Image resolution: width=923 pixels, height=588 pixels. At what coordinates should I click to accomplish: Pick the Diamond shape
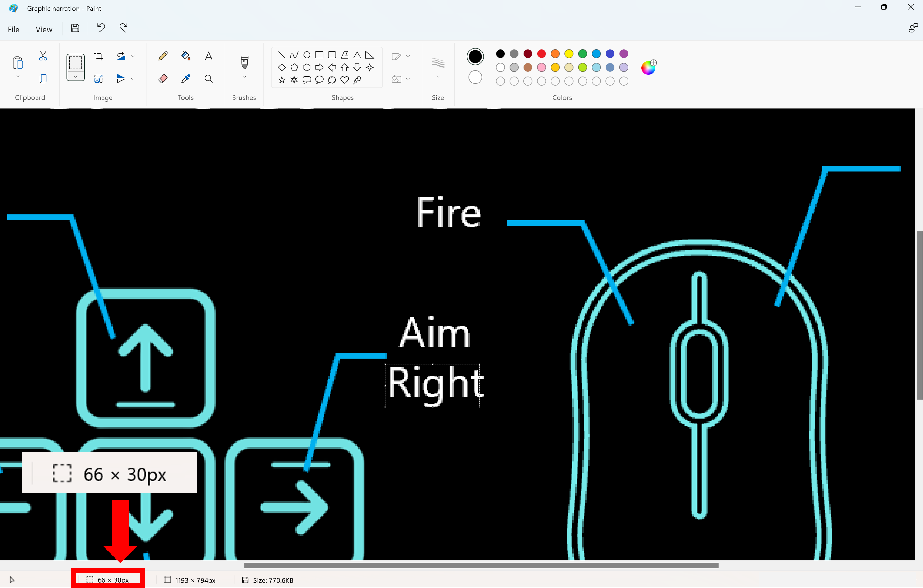tap(282, 67)
